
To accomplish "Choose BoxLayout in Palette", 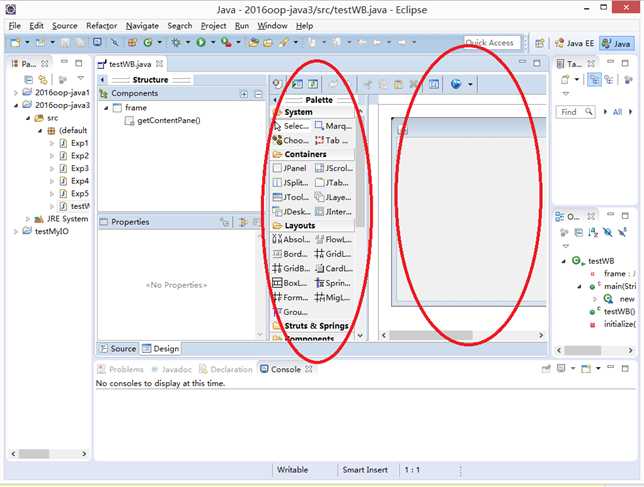I will pyautogui.click(x=290, y=283).
